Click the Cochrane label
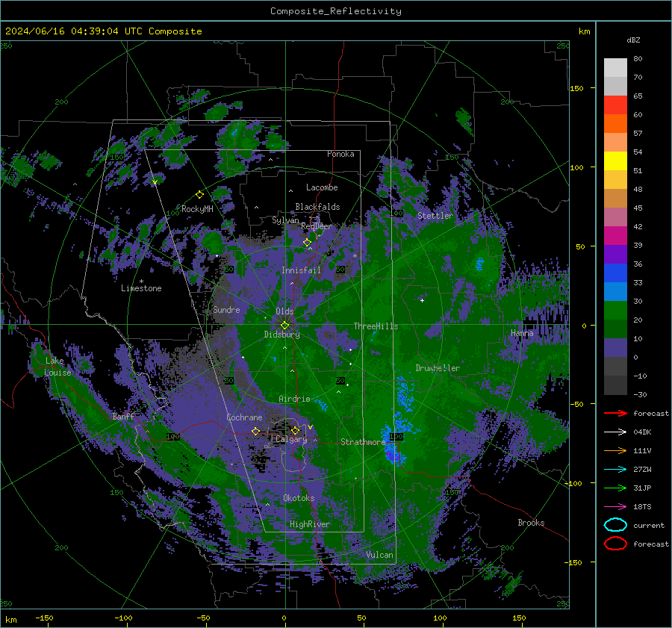The image size is (672, 628). [244, 417]
